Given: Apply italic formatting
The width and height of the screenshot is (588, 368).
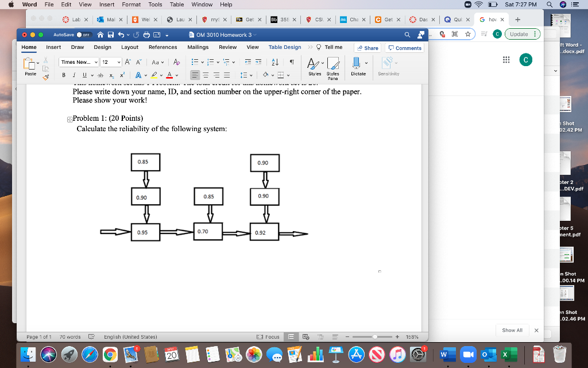Looking at the screenshot, I should pos(75,74).
